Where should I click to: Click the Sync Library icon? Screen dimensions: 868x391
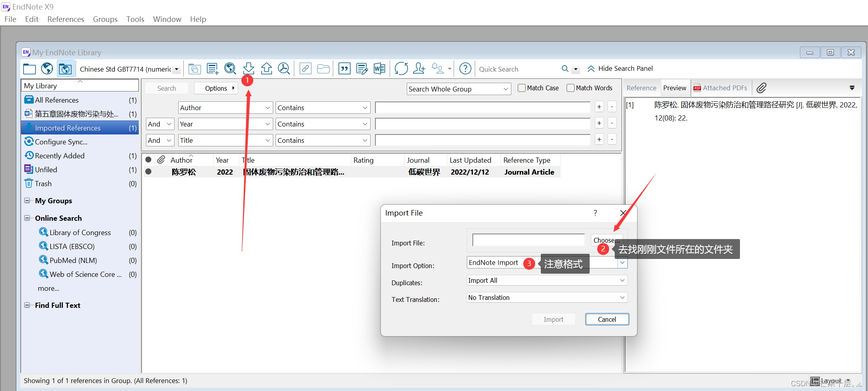click(x=401, y=68)
